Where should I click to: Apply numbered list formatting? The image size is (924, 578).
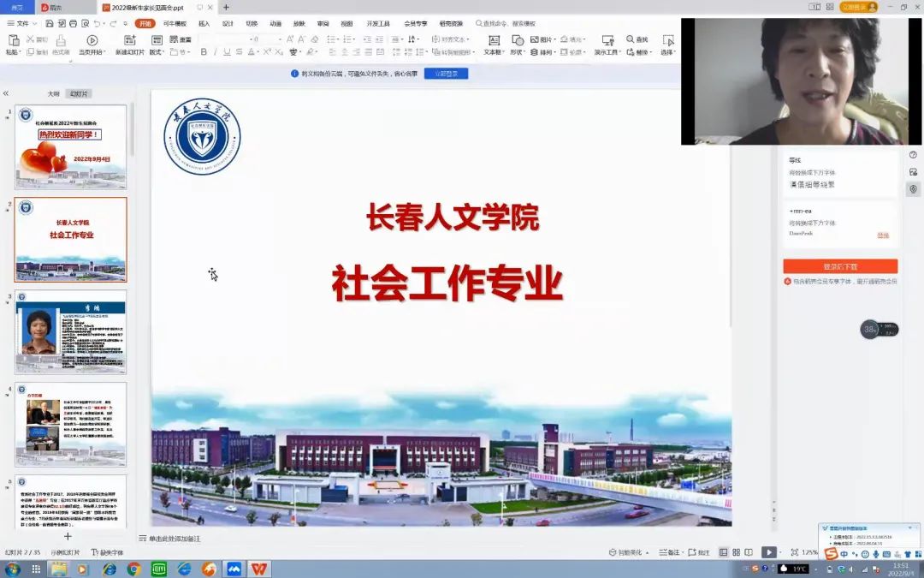(x=347, y=39)
